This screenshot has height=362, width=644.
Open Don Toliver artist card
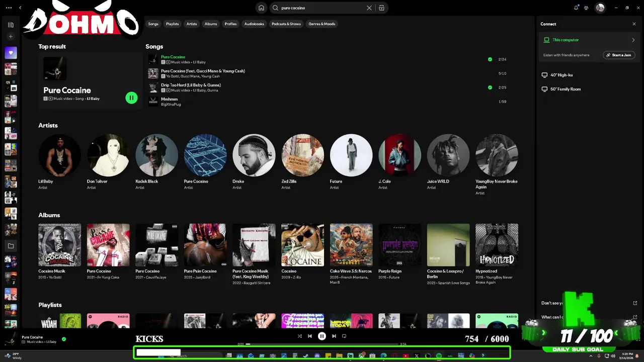108,162
